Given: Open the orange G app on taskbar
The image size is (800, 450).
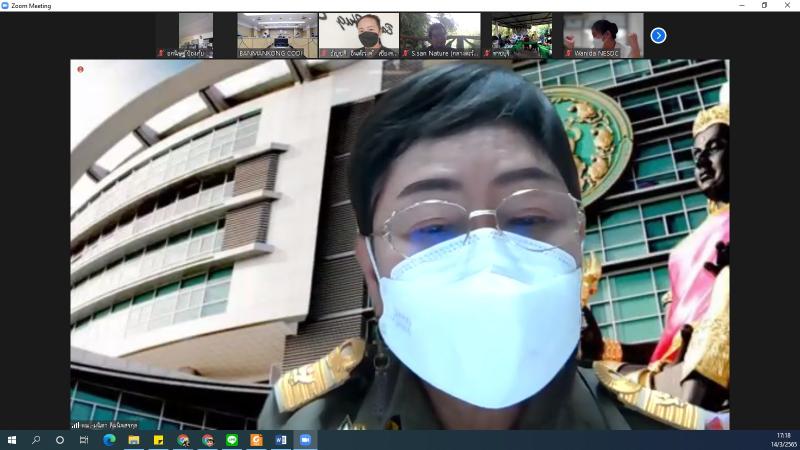Looking at the screenshot, I should [256, 440].
